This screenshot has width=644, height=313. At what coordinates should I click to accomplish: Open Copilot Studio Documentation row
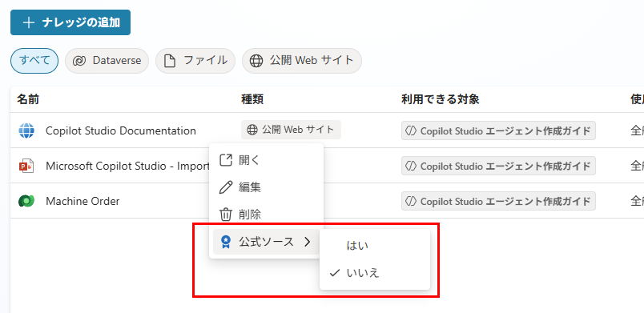121,130
